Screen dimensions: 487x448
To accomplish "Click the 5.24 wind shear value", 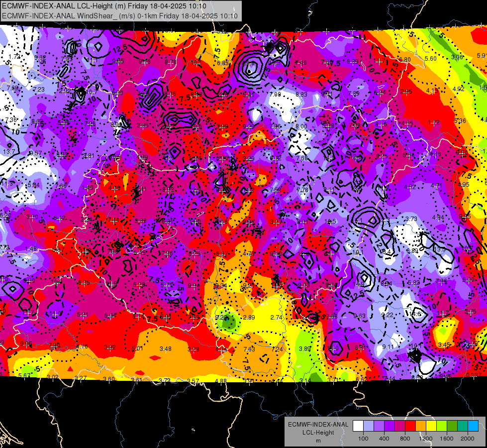I will (380, 92).
